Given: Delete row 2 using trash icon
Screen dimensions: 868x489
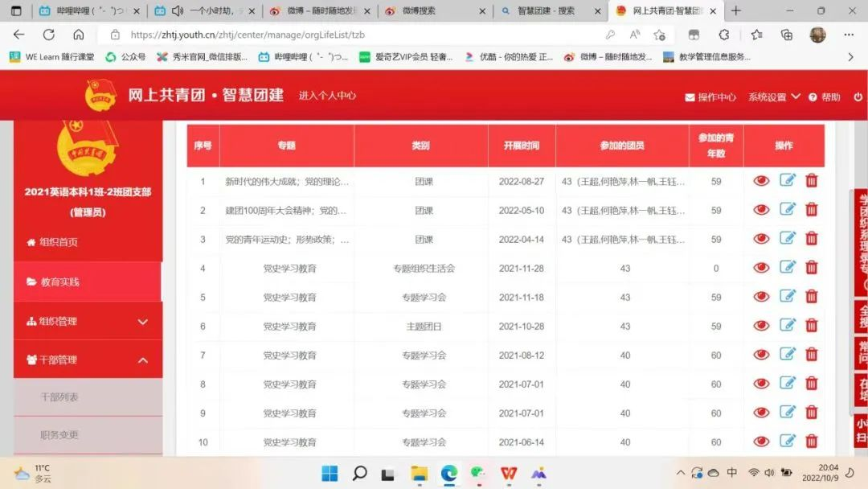Looking at the screenshot, I should click(x=812, y=210).
